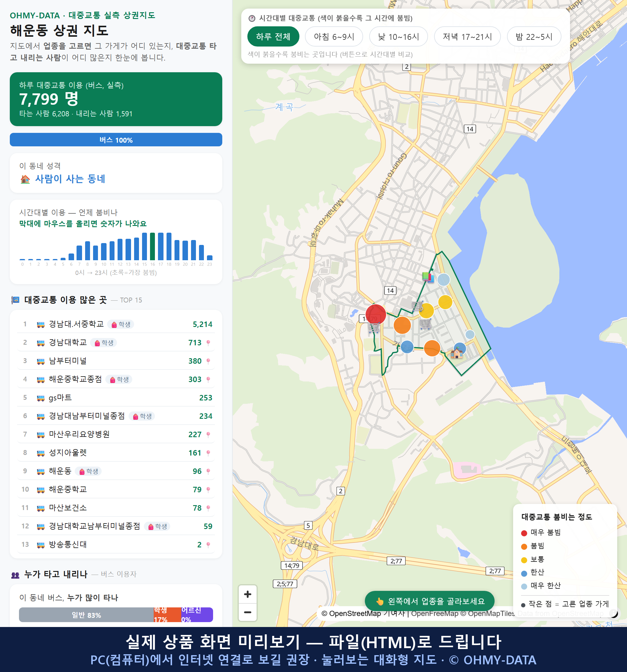Select the orange circle next to the red marker
The width and height of the screenshot is (627, 672).
(x=402, y=325)
